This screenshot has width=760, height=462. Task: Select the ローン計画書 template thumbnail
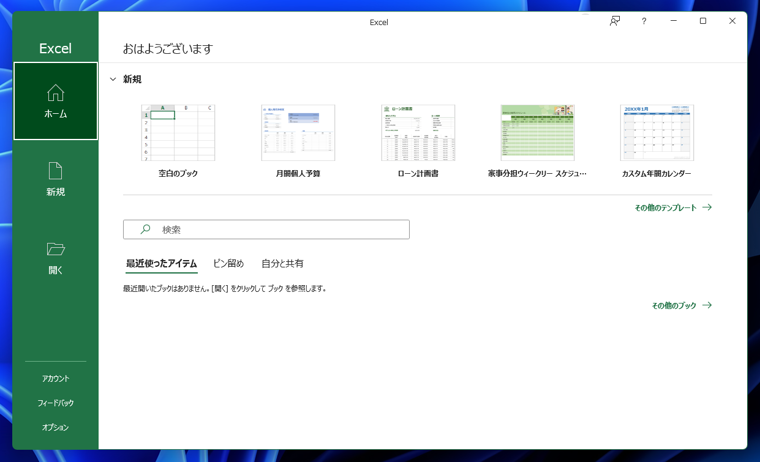click(418, 132)
